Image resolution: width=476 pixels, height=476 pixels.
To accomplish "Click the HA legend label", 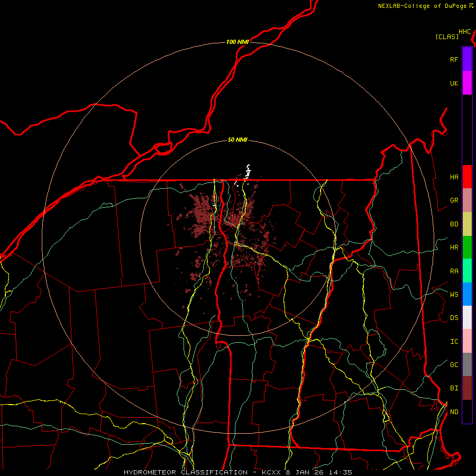I will (454, 177).
